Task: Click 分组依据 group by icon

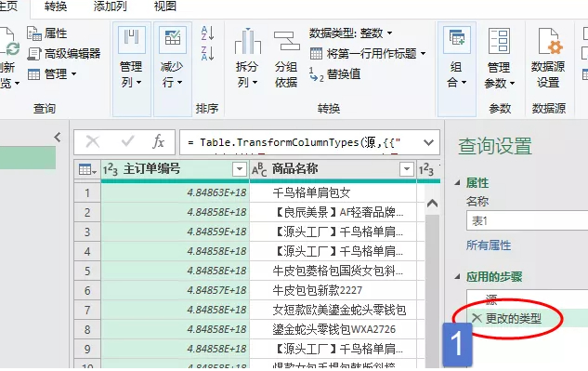Action: click(286, 59)
